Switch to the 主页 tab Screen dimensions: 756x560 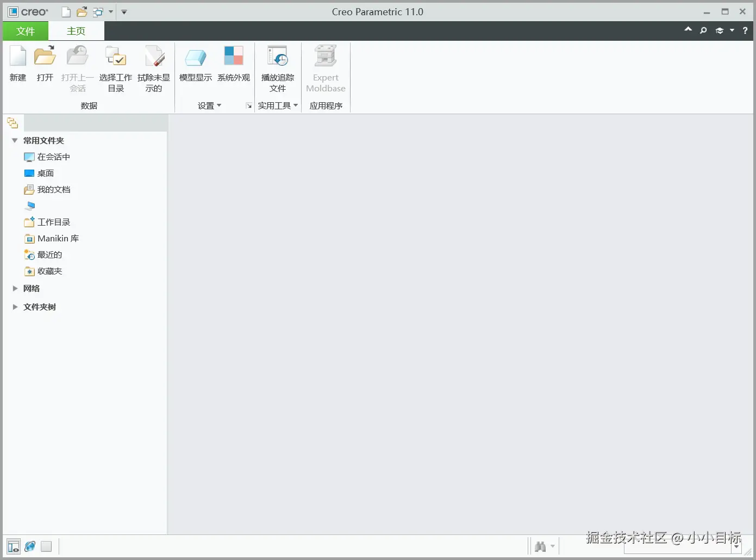[76, 31]
